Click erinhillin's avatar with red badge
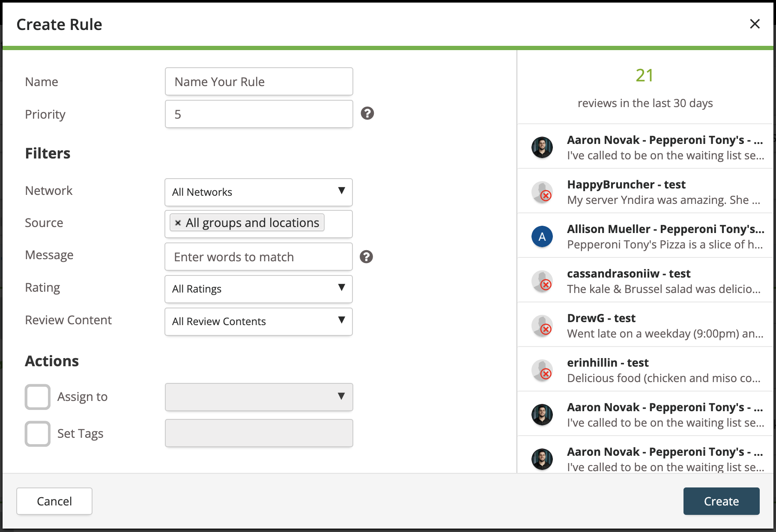This screenshot has width=776, height=532. point(542,370)
